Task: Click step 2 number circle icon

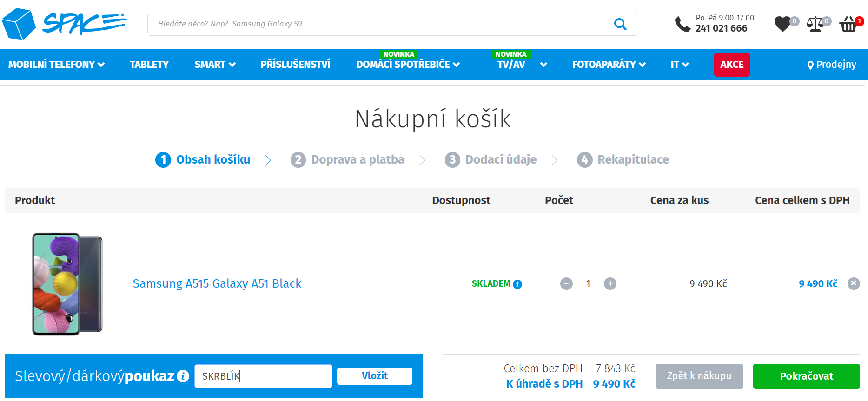Action: click(x=298, y=160)
